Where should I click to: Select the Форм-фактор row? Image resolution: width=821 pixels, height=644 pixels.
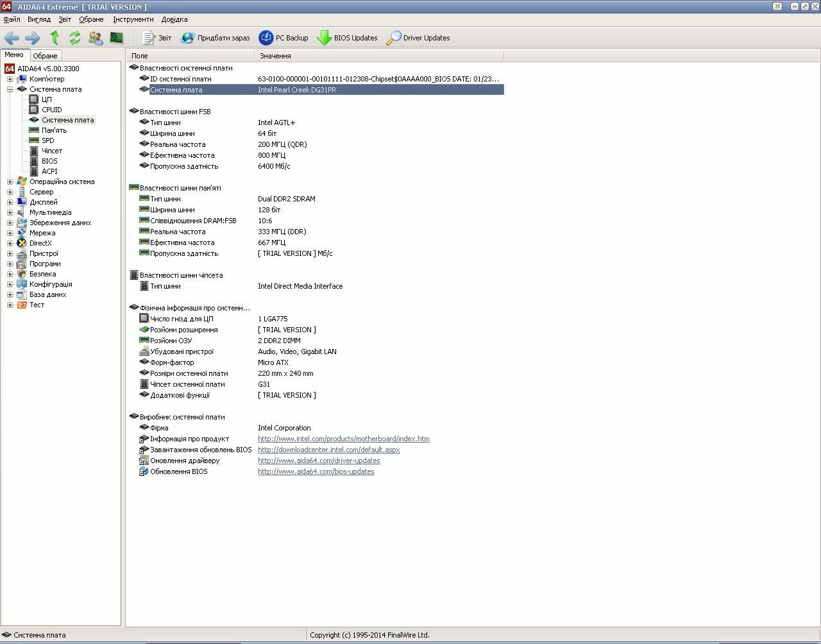point(321,362)
